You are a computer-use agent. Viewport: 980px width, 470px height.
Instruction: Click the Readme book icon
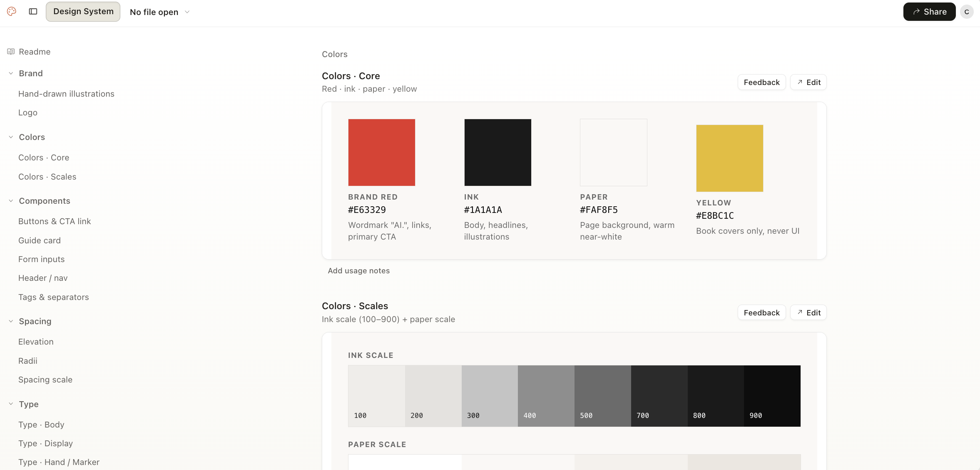click(11, 52)
